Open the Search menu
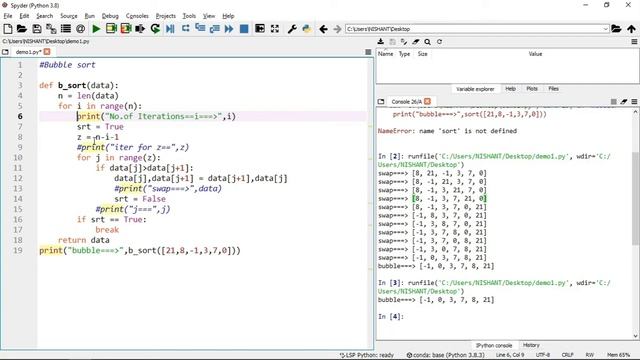This screenshot has width=640, height=360. (x=44, y=16)
